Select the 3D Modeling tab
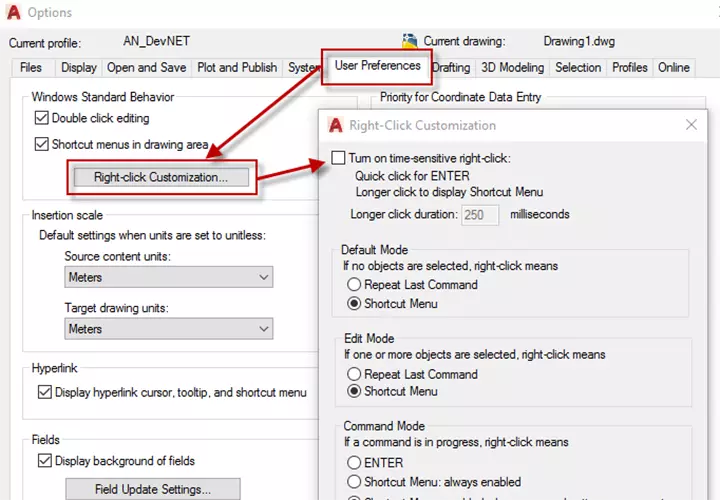Screen dimensions: 720x500 (x=512, y=68)
